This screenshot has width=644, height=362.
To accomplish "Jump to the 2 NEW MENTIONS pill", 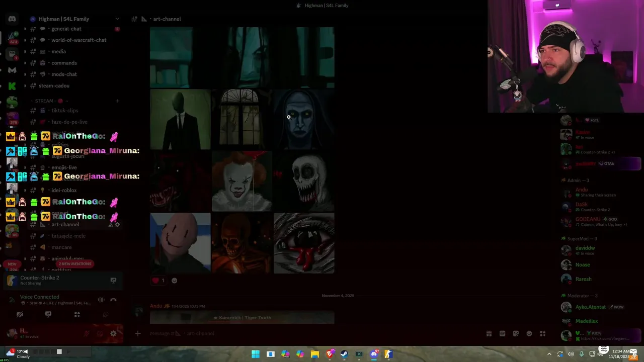I will click(x=75, y=264).
